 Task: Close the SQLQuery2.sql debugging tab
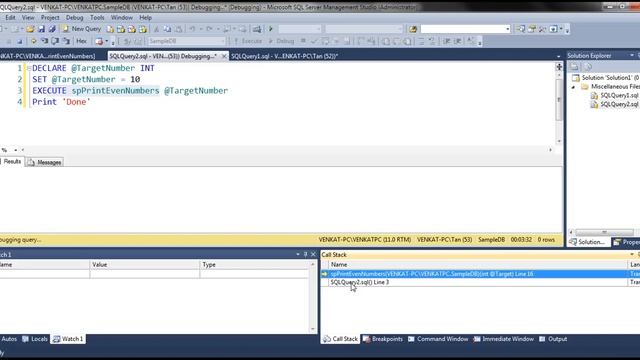(224, 56)
